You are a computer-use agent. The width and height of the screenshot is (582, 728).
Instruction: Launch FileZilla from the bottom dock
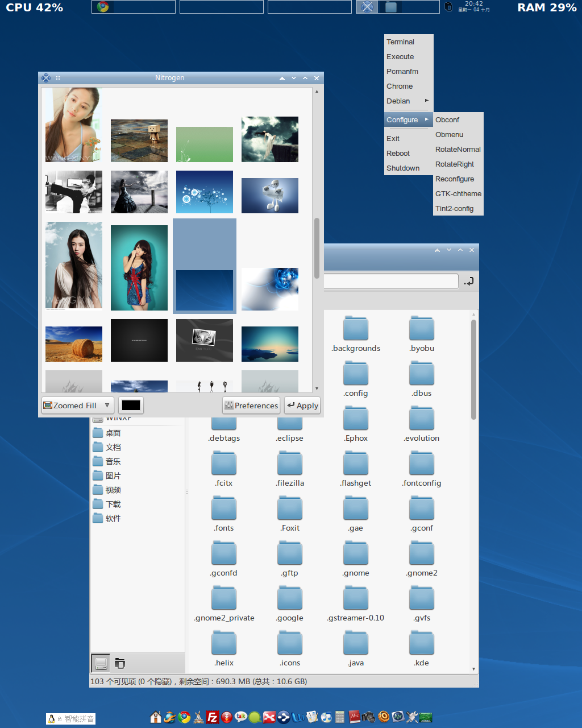213,717
